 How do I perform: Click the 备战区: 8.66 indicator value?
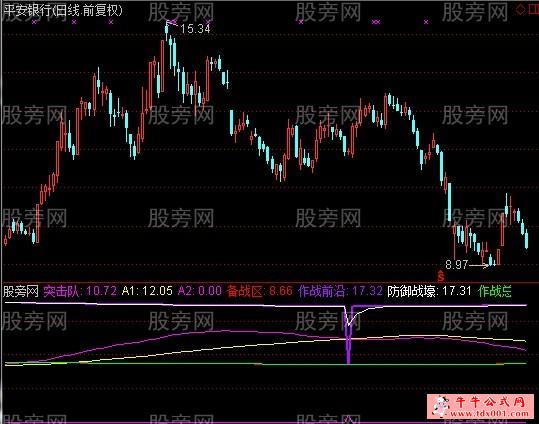click(260, 291)
